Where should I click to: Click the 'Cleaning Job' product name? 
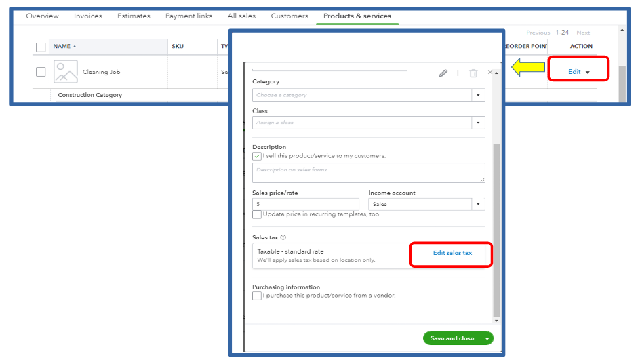click(101, 72)
